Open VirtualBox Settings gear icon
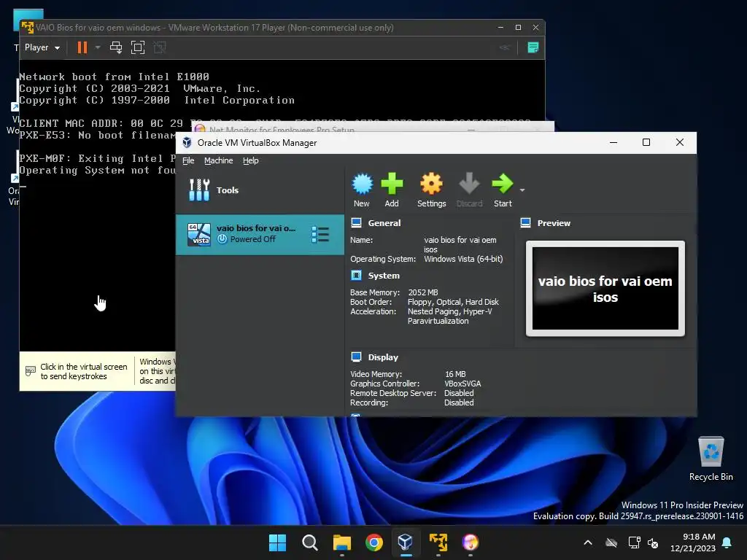 click(x=431, y=190)
